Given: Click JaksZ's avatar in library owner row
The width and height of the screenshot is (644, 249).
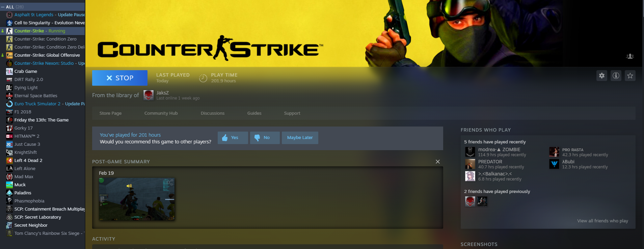Looking at the screenshot, I should tap(149, 95).
